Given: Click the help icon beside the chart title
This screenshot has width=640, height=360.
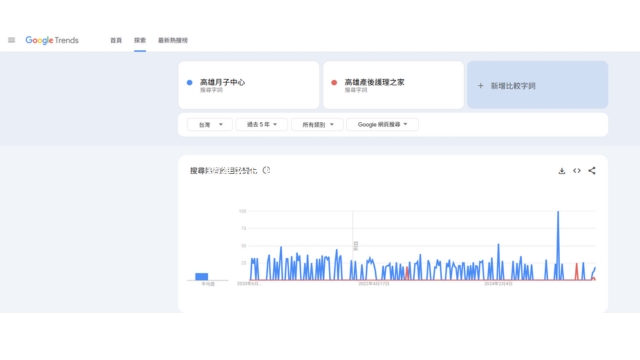Looking at the screenshot, I should 266,170.
